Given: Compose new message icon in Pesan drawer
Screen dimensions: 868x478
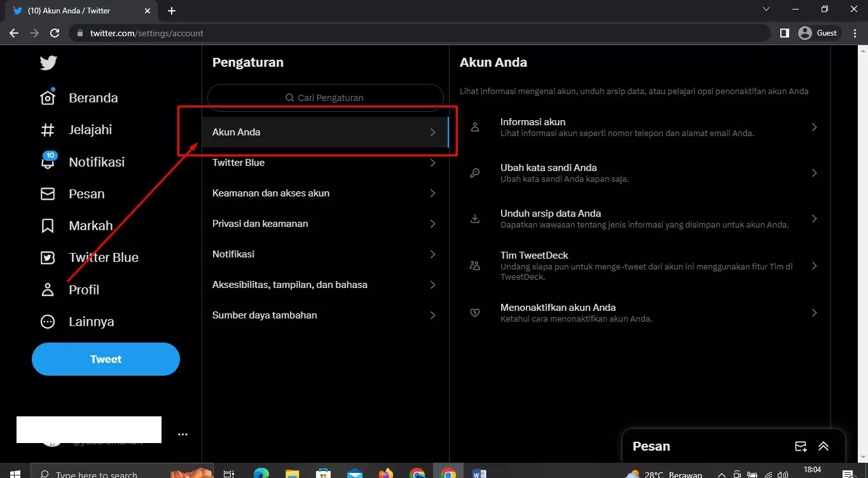Looking at the screenshot, I should (801, 446).
